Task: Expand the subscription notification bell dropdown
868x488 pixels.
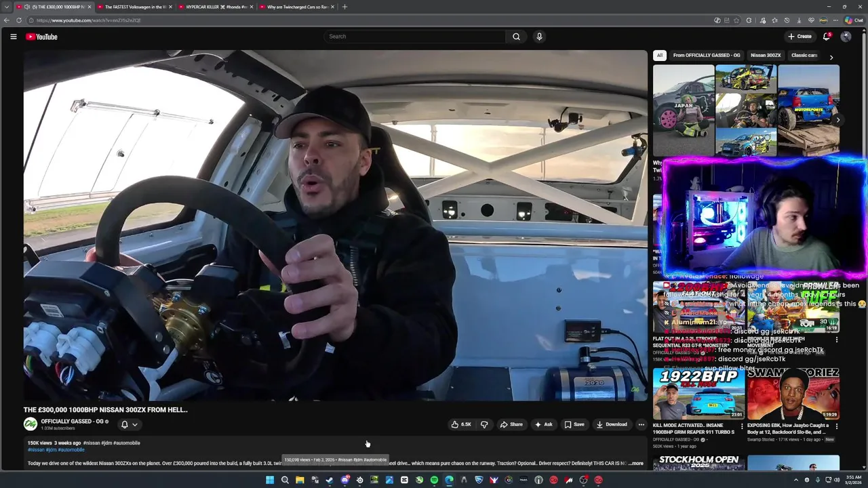Action: (x=129, y=424)
